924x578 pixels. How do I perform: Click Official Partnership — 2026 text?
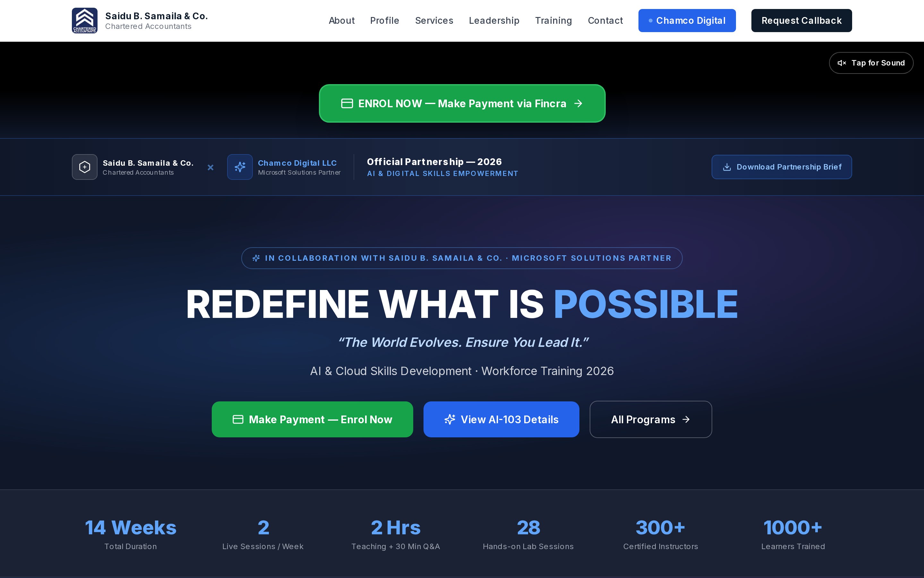tap(434, 162)
